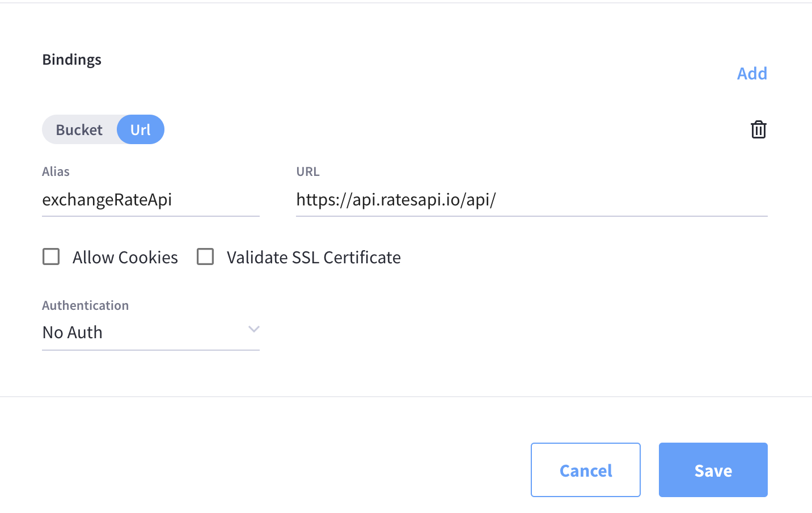This screenshot has height=513, width=812.
Task: Place cursor in the exchangeRateApi text
Action: [107, 200]
